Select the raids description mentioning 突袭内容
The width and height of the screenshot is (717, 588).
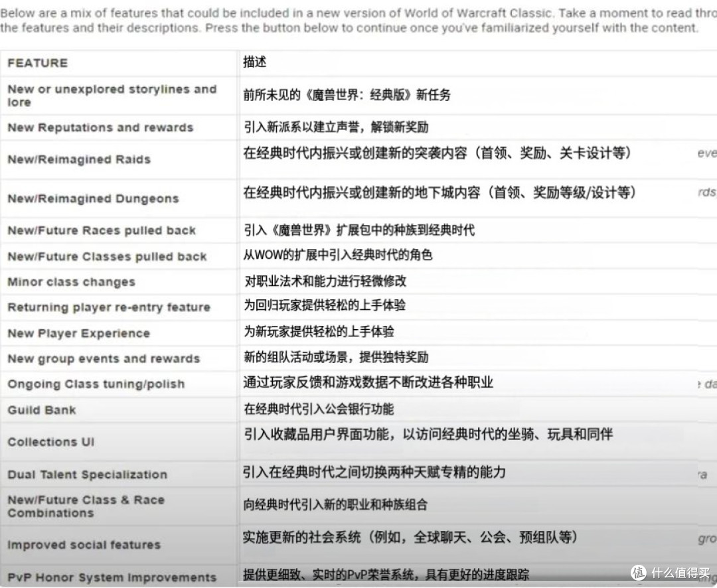click(x=437, y=153)
